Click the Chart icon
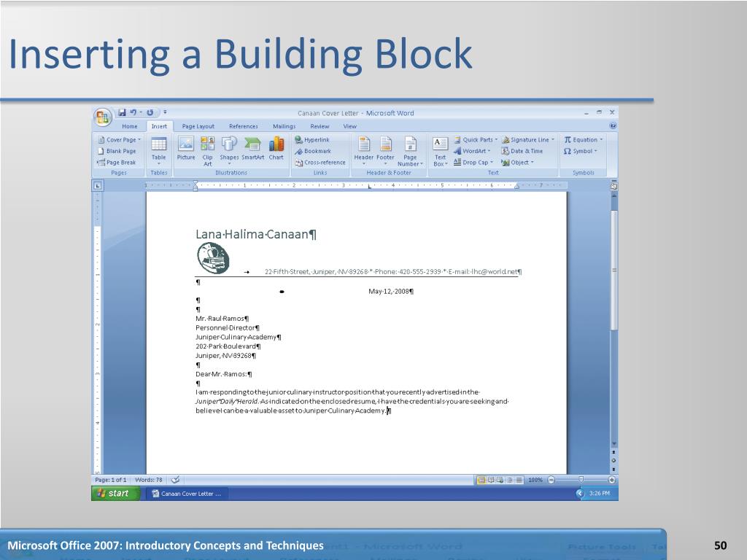The height and width of the screenshot is (560, 747). coord(276,149)
